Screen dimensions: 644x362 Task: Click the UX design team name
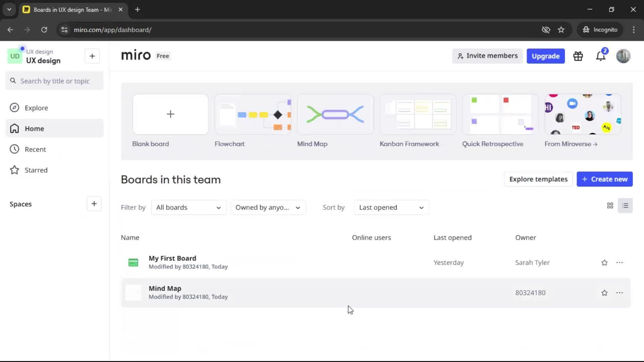(x=43, y=61)
